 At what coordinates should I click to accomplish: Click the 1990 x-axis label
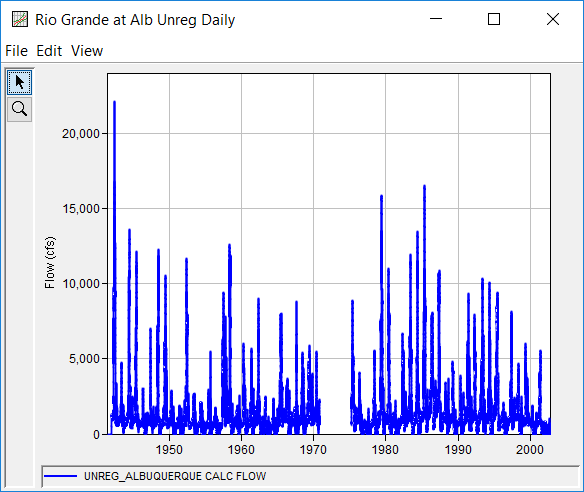point(458,450)
